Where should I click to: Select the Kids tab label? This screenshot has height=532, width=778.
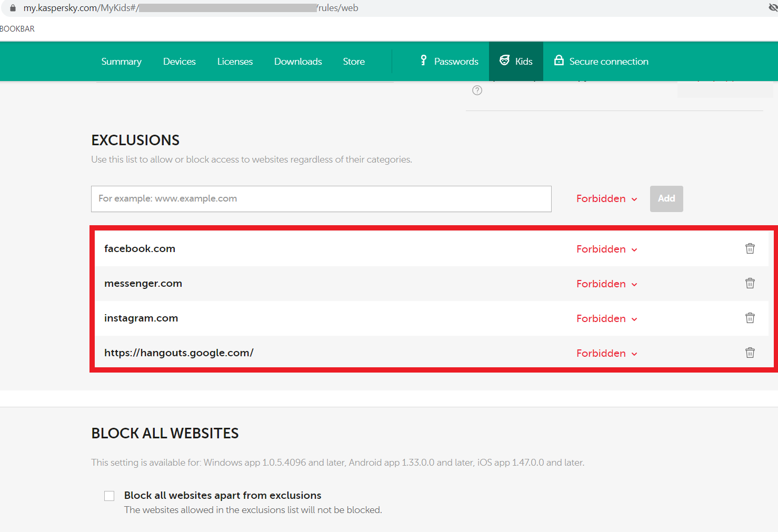pos(524,62)
